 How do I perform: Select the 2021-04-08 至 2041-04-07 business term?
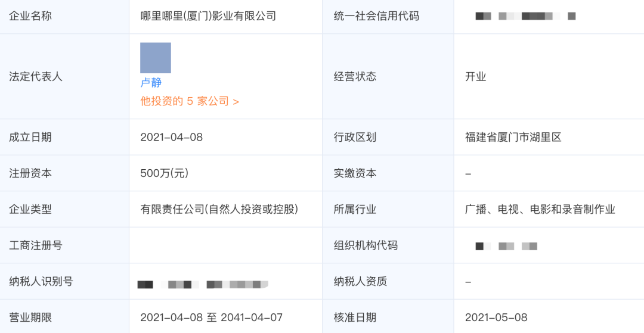click(x=211, y=318)
